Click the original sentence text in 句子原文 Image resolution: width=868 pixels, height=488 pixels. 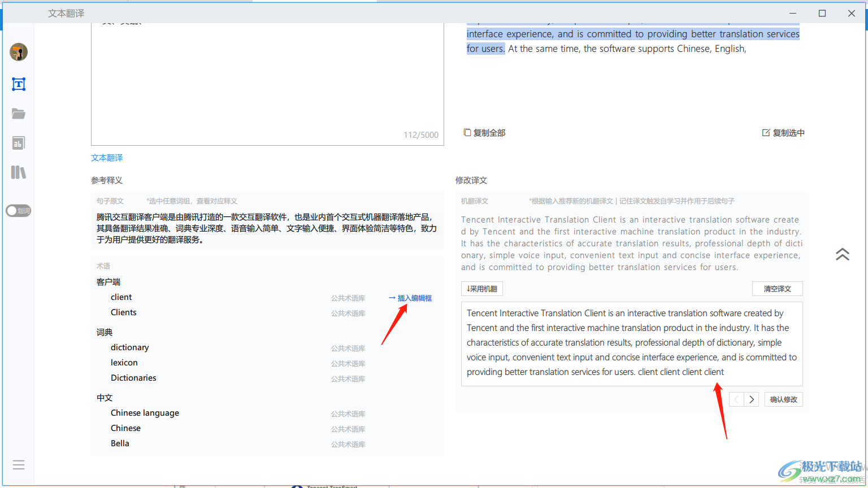pos(267,228)
